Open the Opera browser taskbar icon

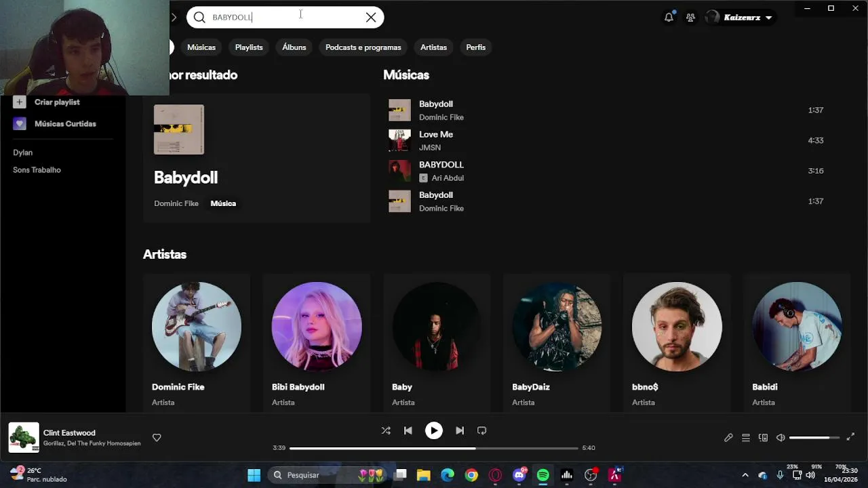pyautogui.click(x=495, y=475)
